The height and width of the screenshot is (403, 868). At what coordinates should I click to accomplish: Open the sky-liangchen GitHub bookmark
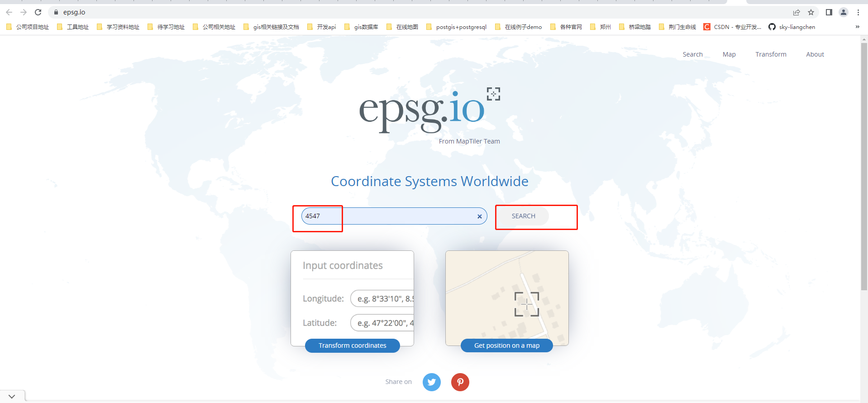(x=792, y=27)
